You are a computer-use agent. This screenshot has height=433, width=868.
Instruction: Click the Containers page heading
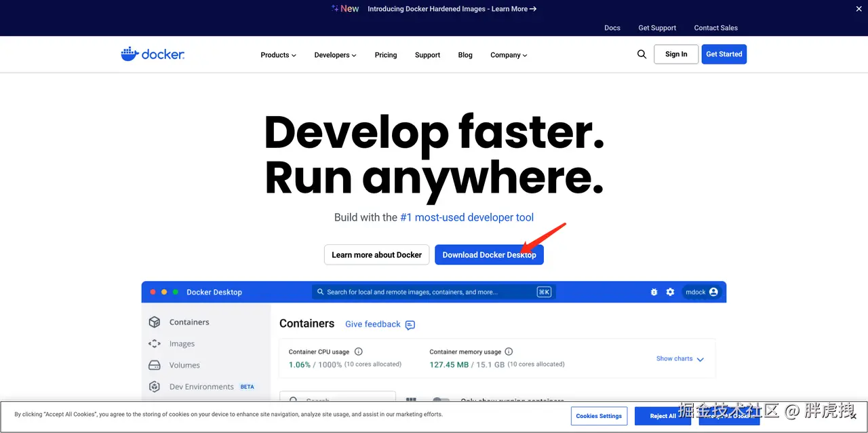click(307, 324)
